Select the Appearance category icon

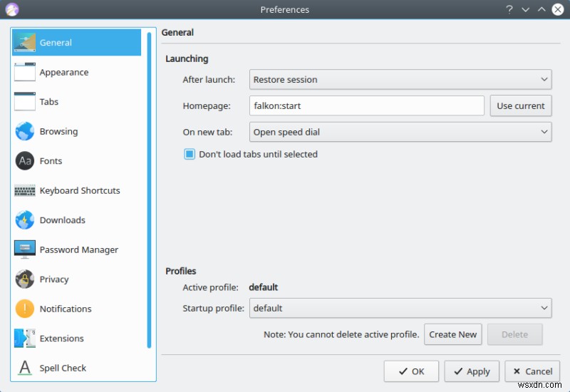25,72
